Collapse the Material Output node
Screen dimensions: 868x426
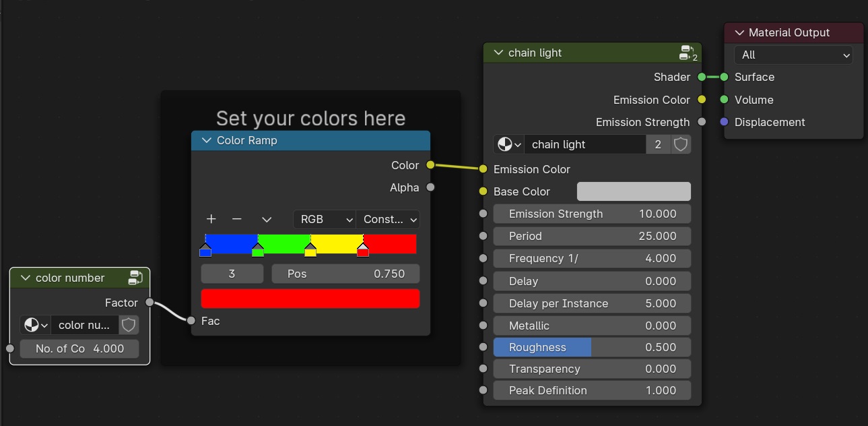(739, 32)
